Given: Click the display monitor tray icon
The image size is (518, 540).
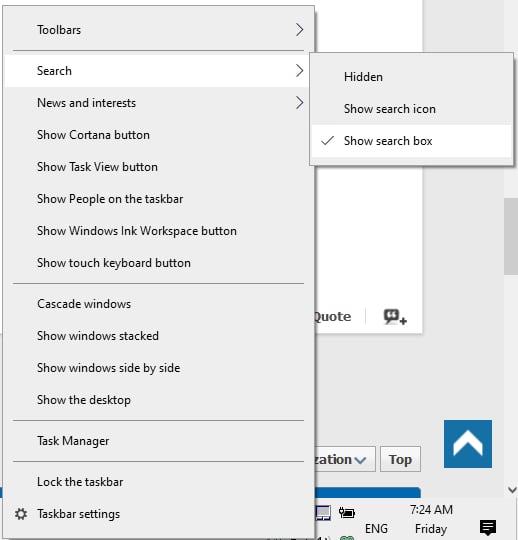Looking at the screenshot, I should (323, 513).
